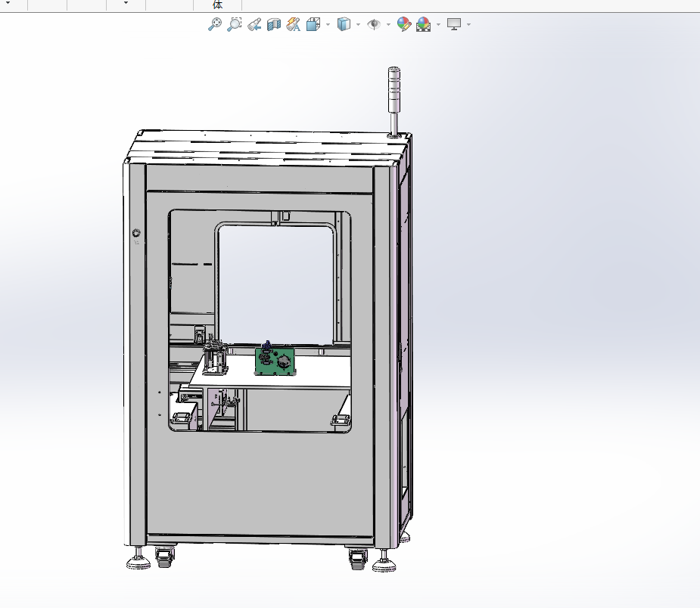
Task: Toggle the Section View tool
Action: point(274,24)
